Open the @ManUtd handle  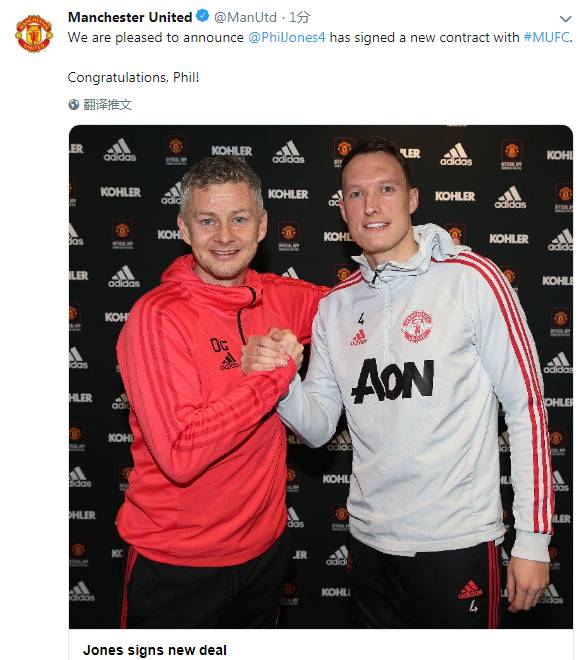click(x=245, y=17)
